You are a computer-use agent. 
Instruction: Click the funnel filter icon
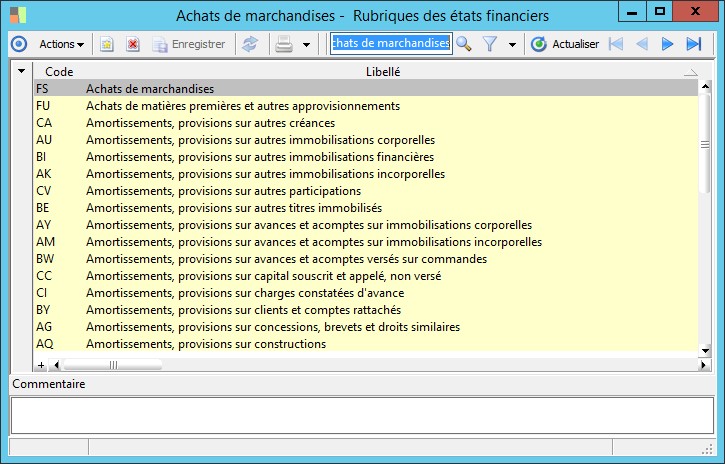click(490, 44)
